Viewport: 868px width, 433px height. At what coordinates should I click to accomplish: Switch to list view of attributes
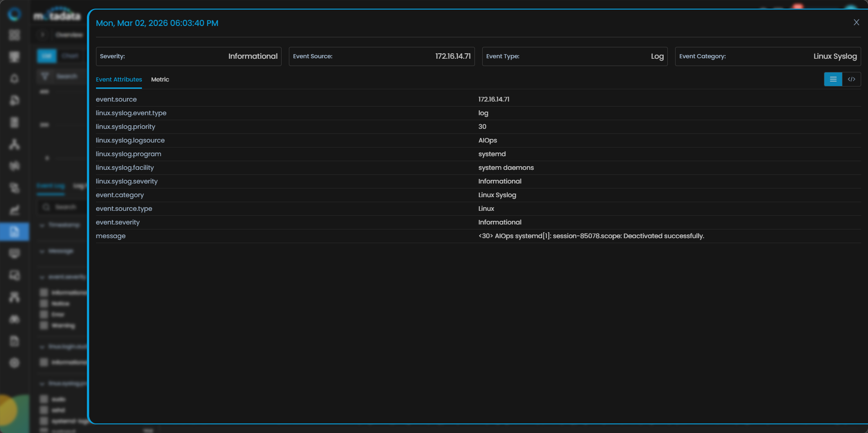coord(833,79)
